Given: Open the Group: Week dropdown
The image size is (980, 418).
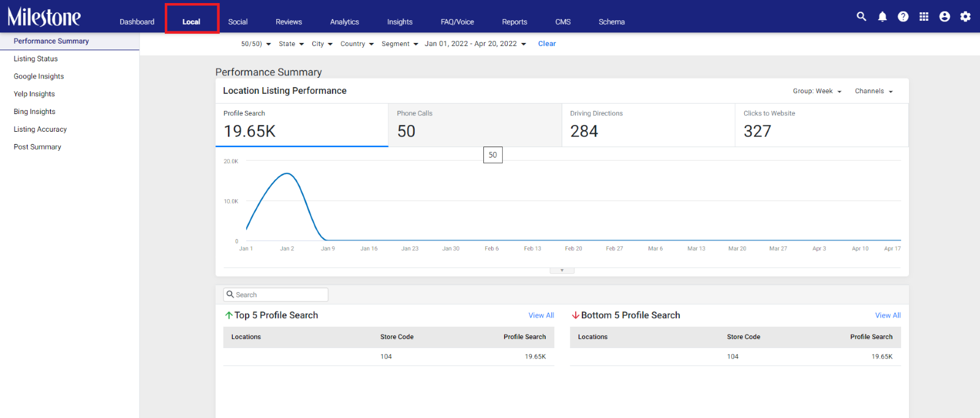Looking at the screenshot, I should (x=817, y=91).
